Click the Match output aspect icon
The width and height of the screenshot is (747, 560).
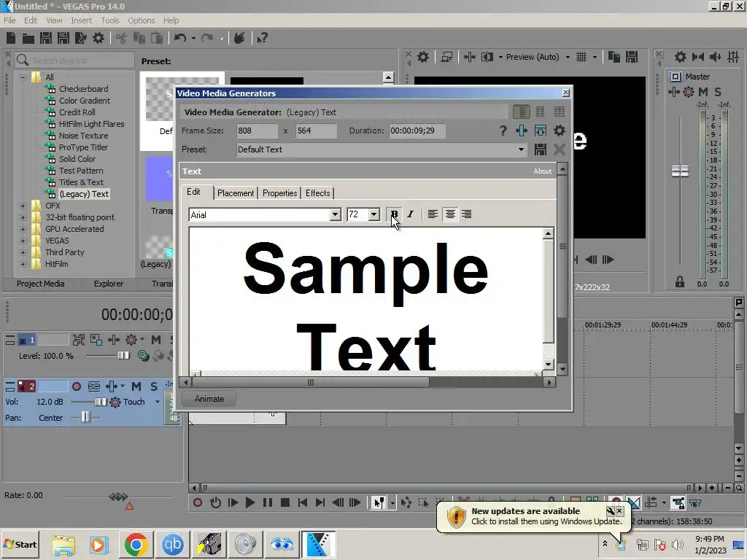(x=541, y=131)
